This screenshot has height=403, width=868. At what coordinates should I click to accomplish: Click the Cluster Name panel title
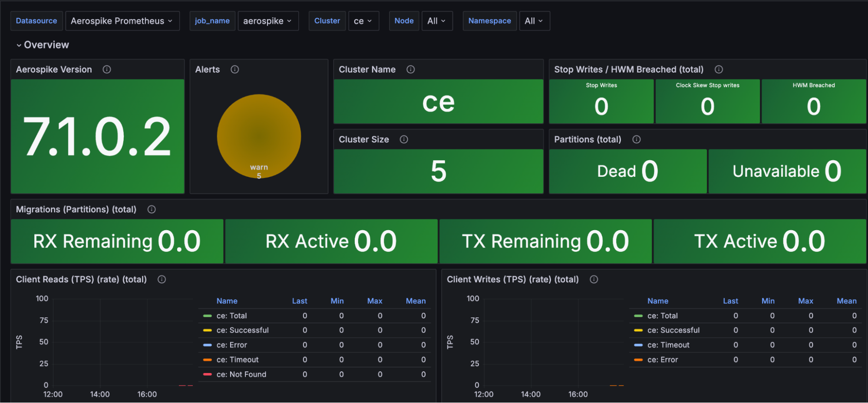click(x=367, y=69)
